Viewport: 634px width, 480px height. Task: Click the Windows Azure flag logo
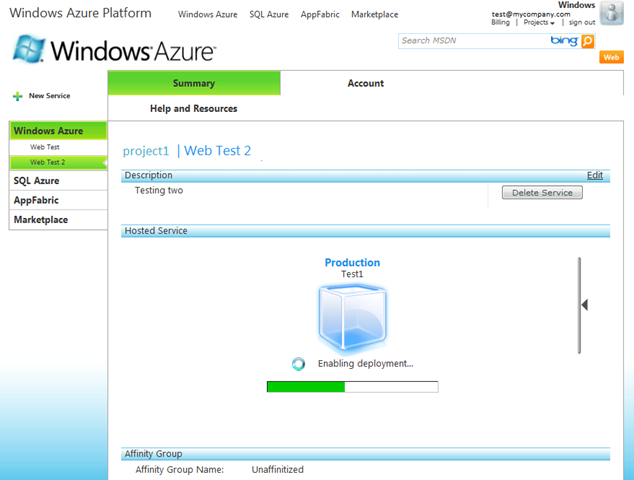[28, 49]
